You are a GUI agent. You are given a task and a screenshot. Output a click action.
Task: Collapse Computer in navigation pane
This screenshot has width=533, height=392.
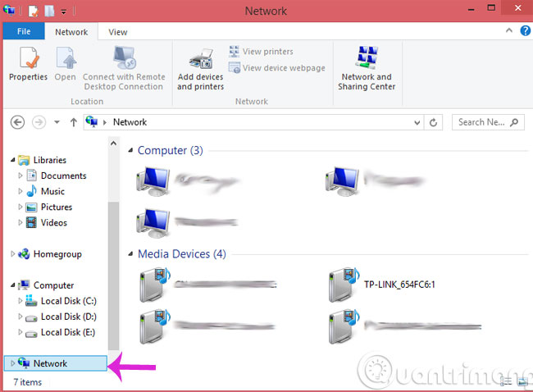[13, 285]
